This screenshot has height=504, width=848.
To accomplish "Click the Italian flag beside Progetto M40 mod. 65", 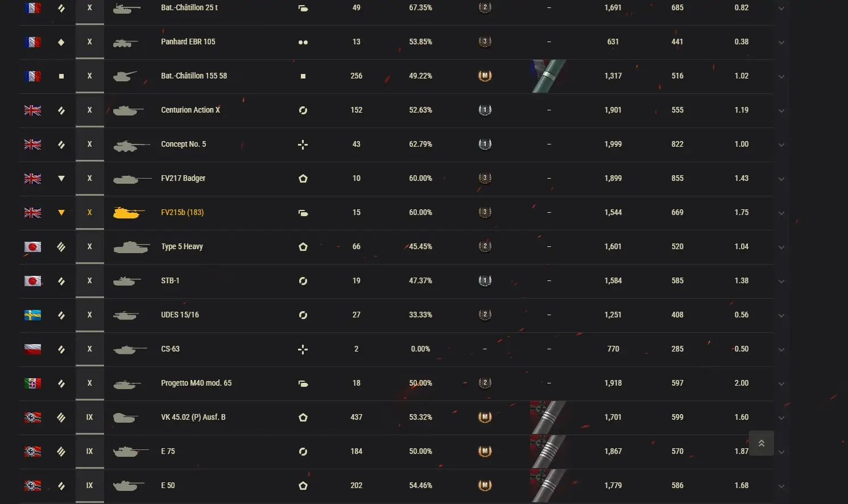I will [32, 383].
